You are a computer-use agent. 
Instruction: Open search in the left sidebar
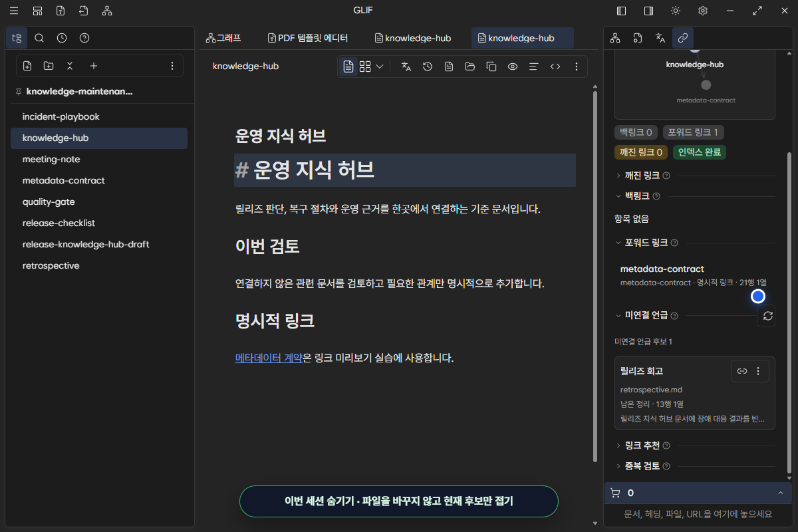point(39,38)
